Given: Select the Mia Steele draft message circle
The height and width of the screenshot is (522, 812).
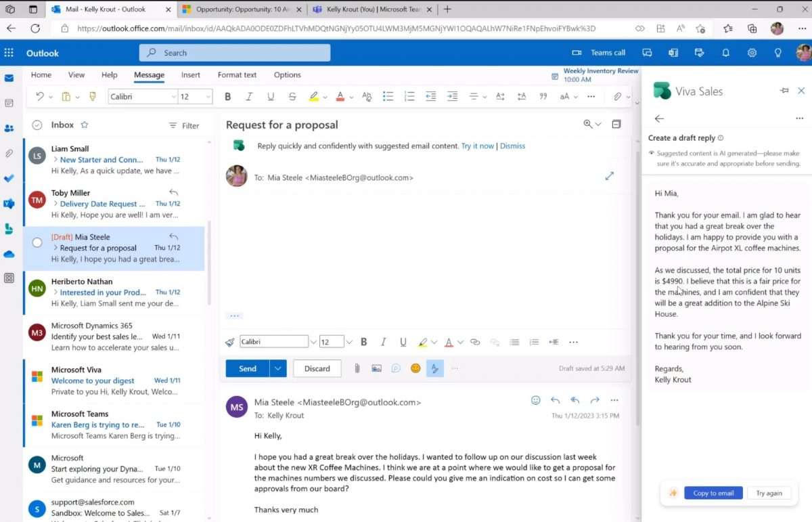Looking at the screenshot, I should coord(37,242).
